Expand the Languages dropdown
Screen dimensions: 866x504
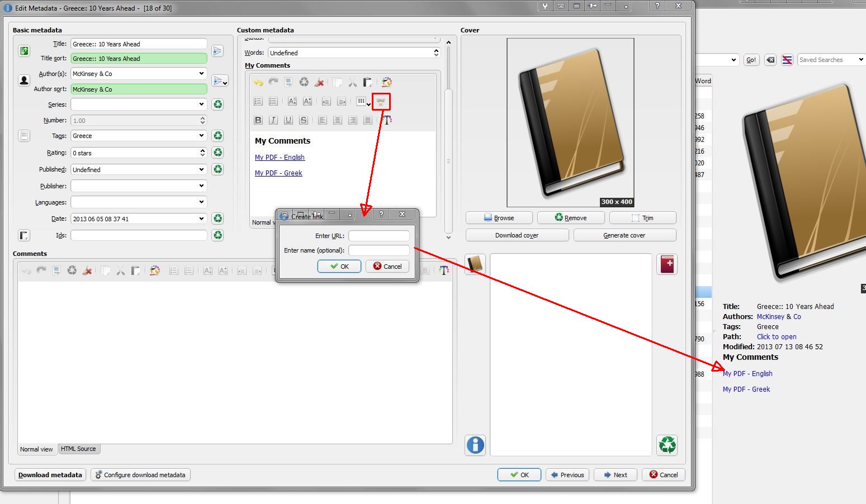201,202
